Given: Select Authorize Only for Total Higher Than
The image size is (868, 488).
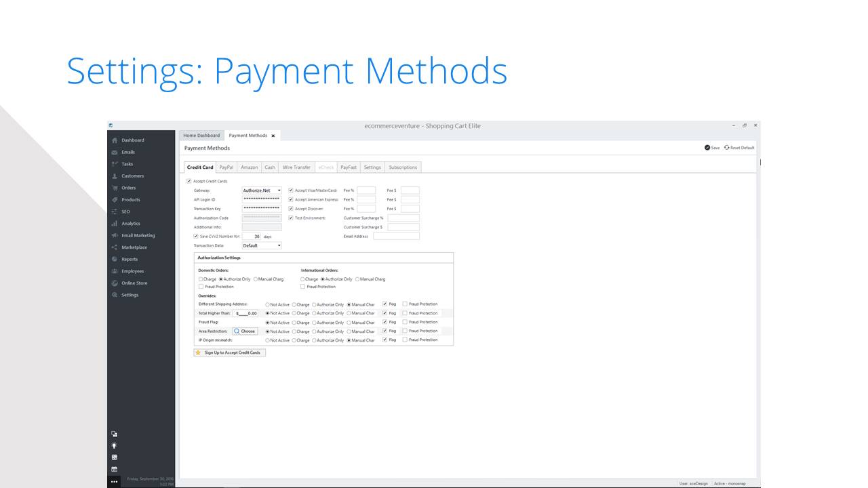Looking at the screenshot, I should pyautogui.click(x=315, y=313).
